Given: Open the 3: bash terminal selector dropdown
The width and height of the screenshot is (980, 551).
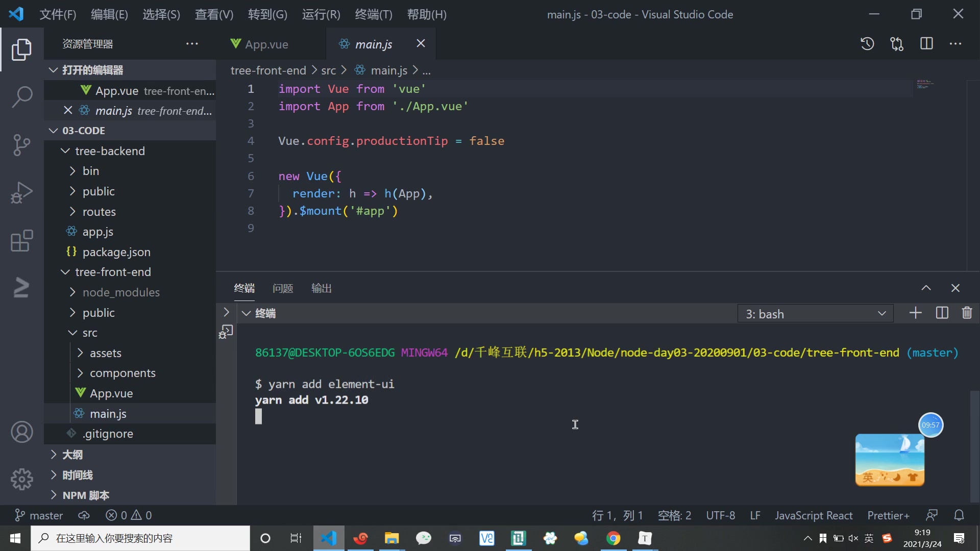Looking at the screenshot, I should [x=816, y=313].
